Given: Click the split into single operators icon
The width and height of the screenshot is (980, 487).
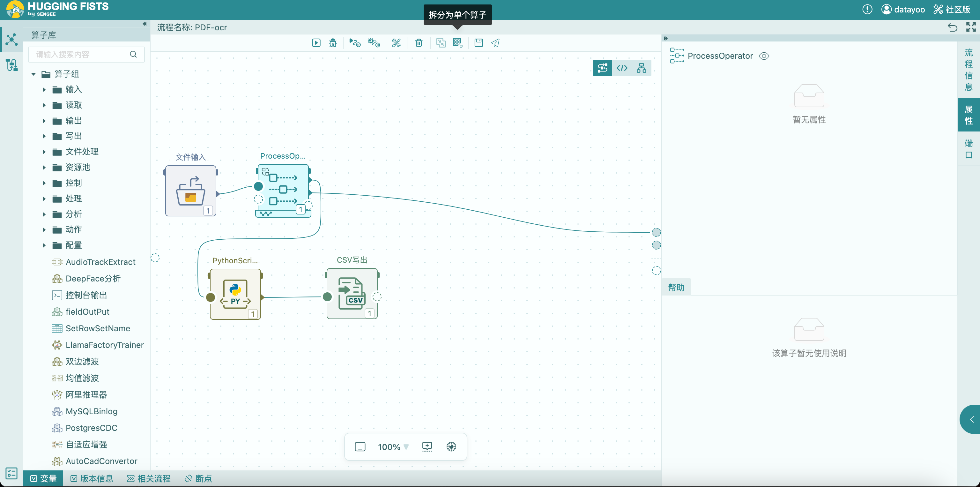Looking at the screenshot, I should point(457,43).
